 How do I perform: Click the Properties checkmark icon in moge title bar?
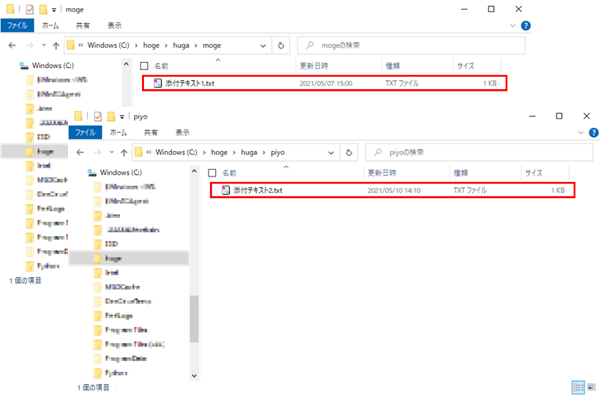pos(30,9)
